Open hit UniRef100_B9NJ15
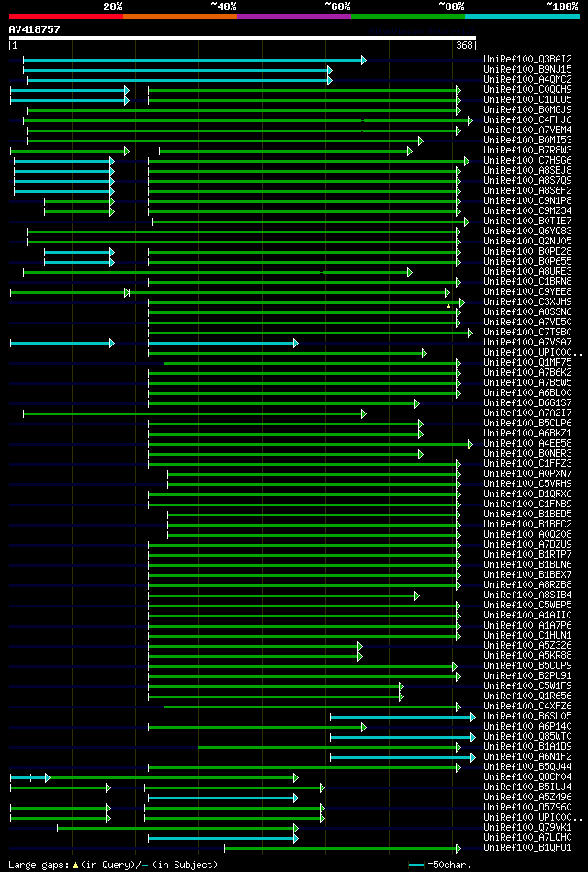 click(x=528, y=70)
